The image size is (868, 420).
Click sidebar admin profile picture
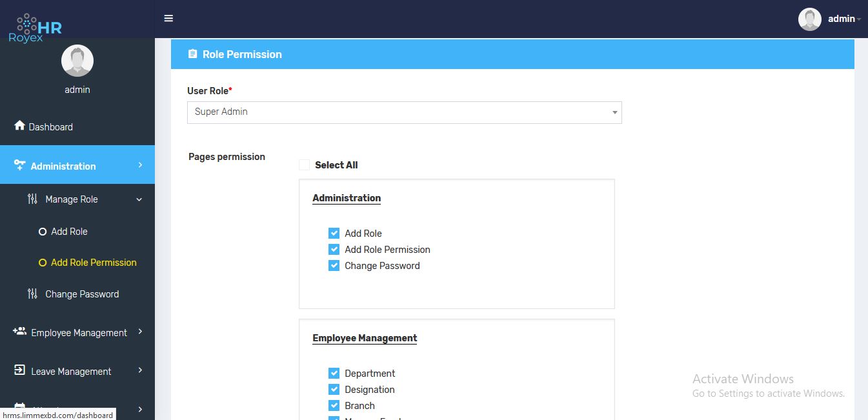tap(77, 61)
